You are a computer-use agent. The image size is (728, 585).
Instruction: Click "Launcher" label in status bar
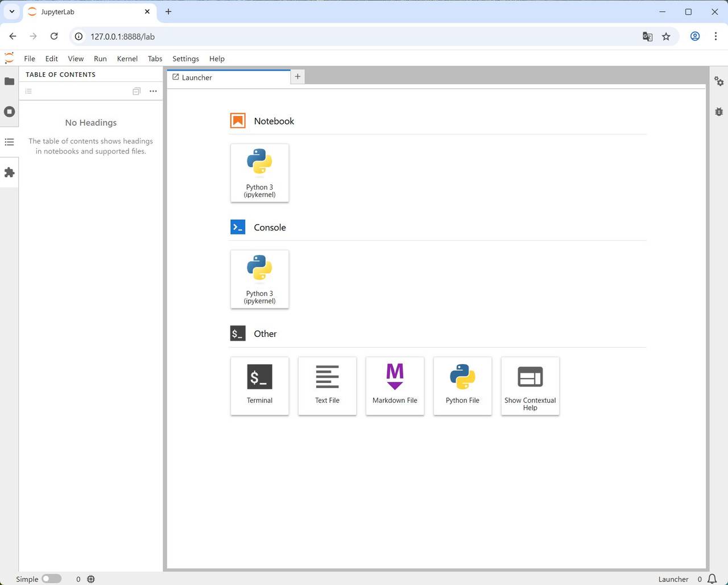[673, 579]
